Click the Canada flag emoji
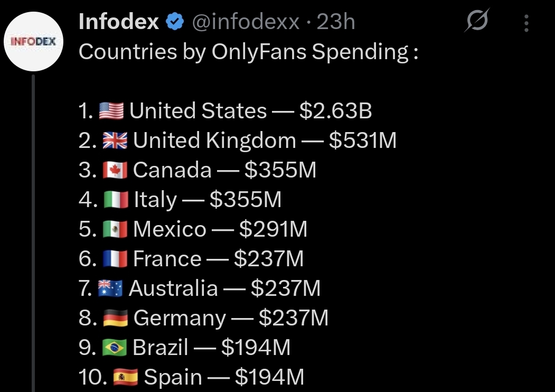 (x=115, y=171)
